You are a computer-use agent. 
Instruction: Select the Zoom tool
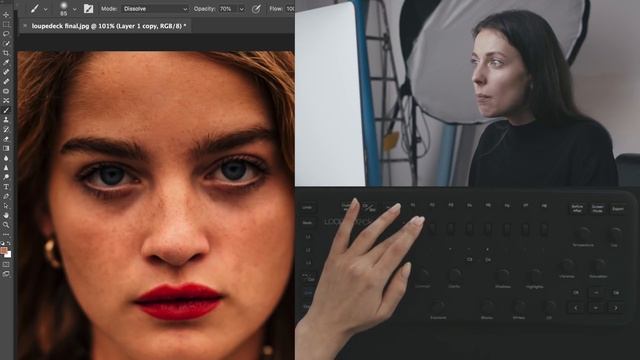tap(6, 224)
